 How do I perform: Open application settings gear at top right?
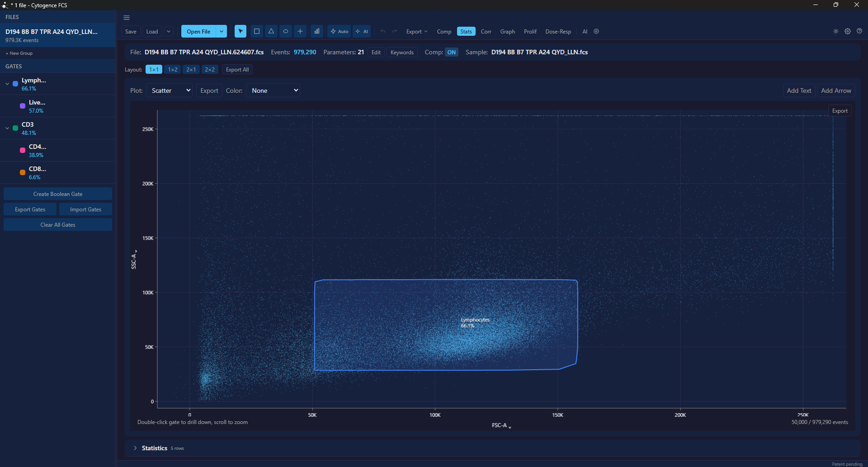(x=848, y=31)
